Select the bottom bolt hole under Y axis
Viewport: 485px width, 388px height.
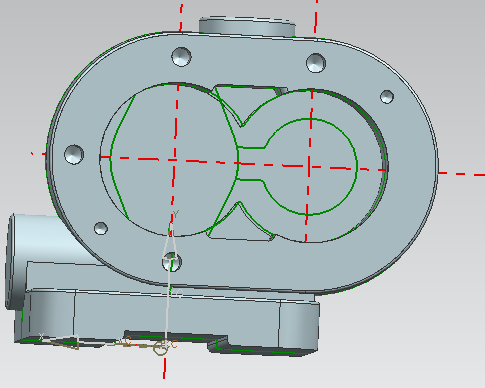point(172,262)
